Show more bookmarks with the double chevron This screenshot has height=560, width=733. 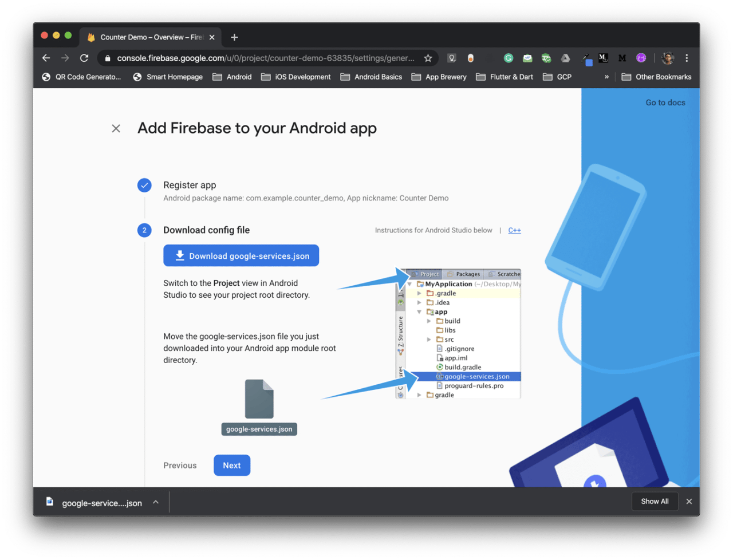tap(606, 77)
